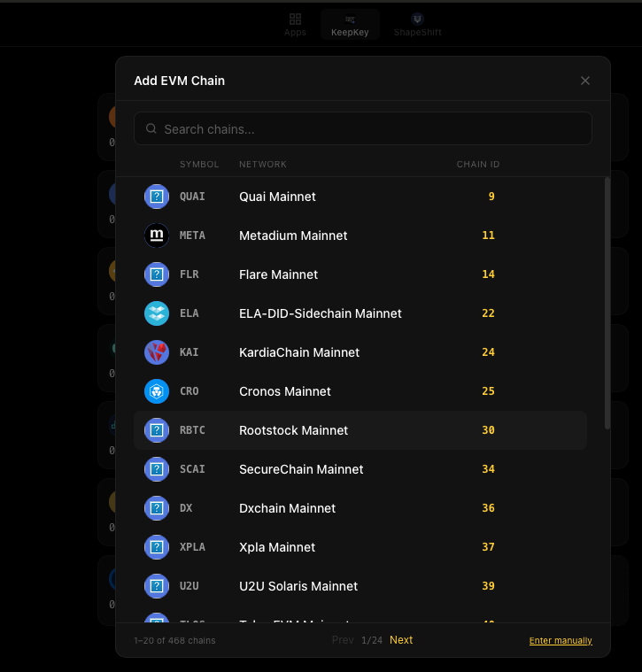The height and width of the screenshot is (672, 642).
Task: Click the search magnifier icon
Action: (x=151, y=129)
